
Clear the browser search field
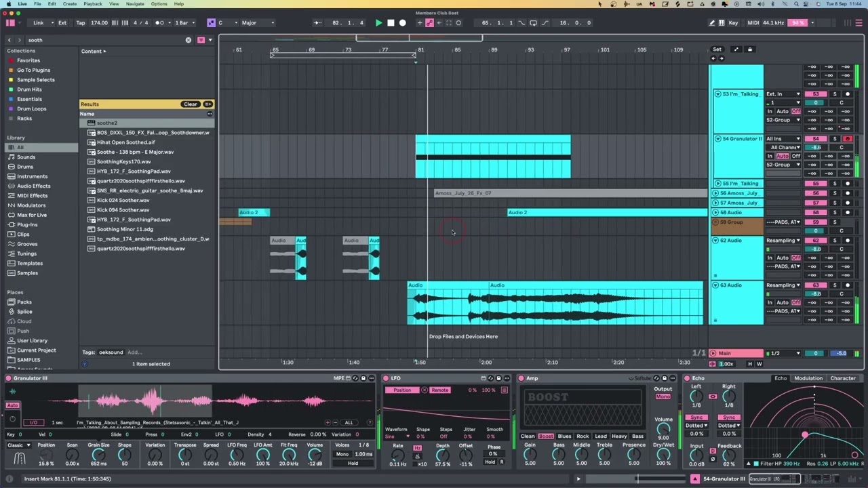(x=189, y=40)
